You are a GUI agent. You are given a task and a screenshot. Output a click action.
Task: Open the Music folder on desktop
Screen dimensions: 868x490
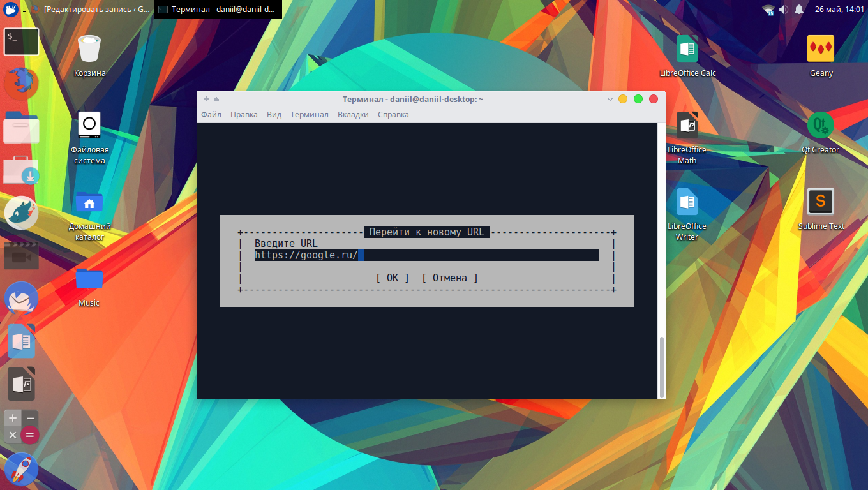pos(89,286)
